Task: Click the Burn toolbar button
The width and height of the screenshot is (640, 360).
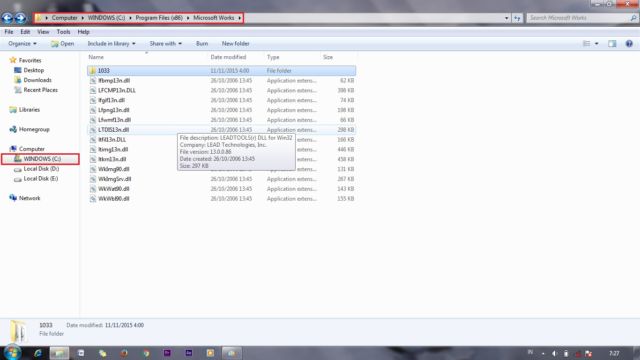Action: point(202,44)
